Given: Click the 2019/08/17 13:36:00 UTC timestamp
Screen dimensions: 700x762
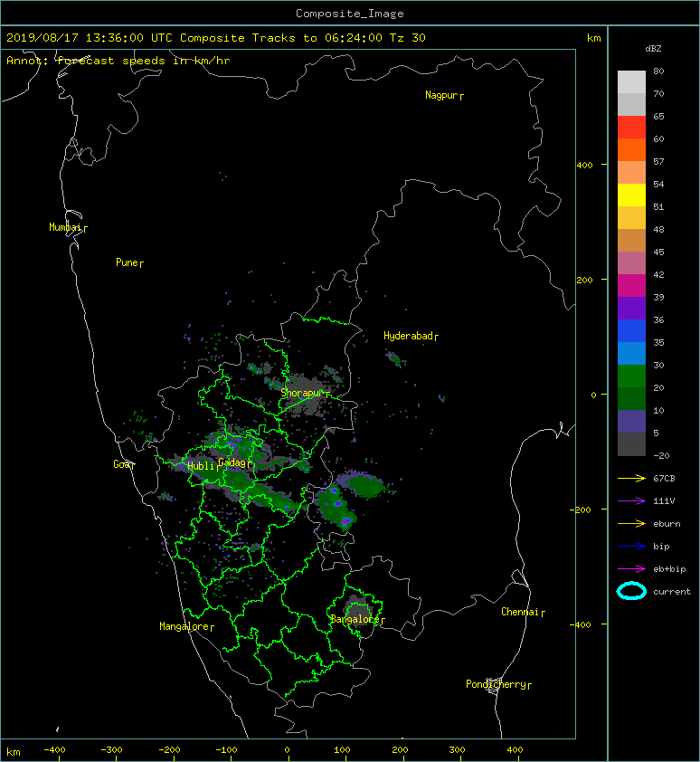Looking at the screenshot, I should [89, 38].
